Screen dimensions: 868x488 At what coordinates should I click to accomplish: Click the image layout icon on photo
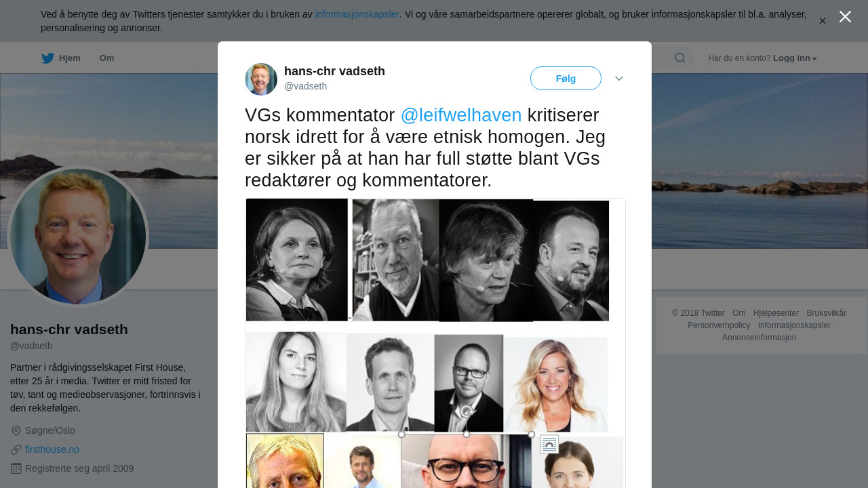pos(549,444)
